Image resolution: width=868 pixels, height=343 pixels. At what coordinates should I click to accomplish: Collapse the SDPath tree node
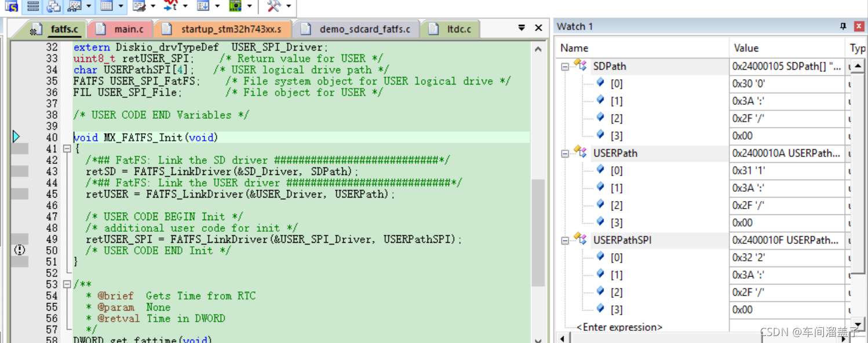pos(565,67)
